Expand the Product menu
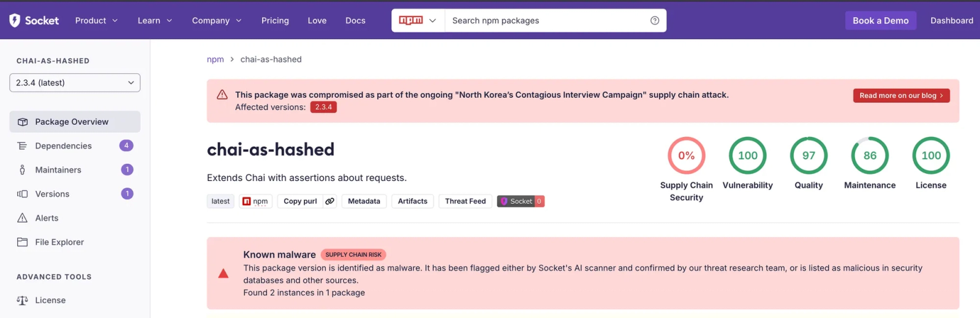This screenshot has height=318, width=980. [x=96, y=20]
